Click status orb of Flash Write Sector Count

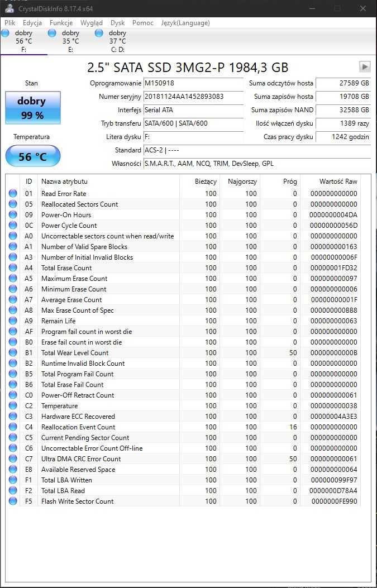point(13,501)
